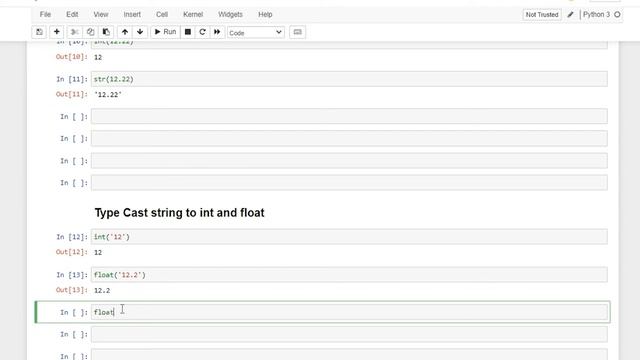This screenshot has height=360, width=640.
Task: Cut selected cells with scissors icon
Action: point(74,32)
